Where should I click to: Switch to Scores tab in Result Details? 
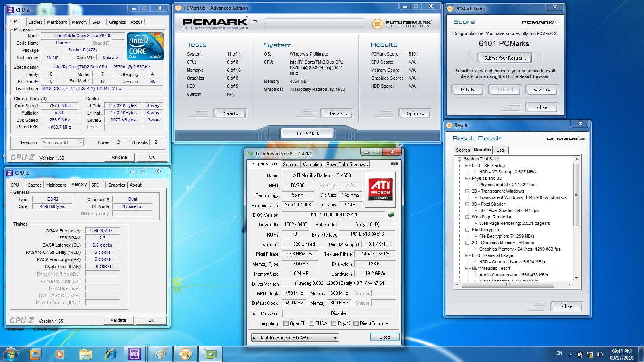[x=463, y=150]
